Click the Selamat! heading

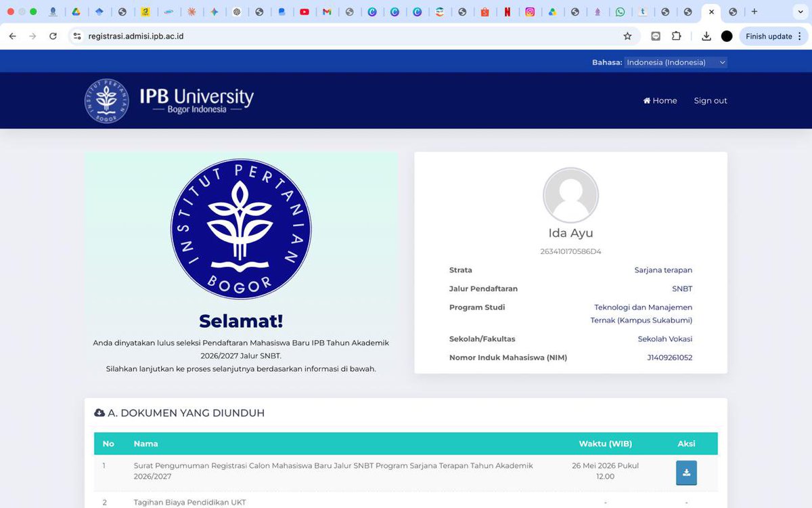pos(241,321)
